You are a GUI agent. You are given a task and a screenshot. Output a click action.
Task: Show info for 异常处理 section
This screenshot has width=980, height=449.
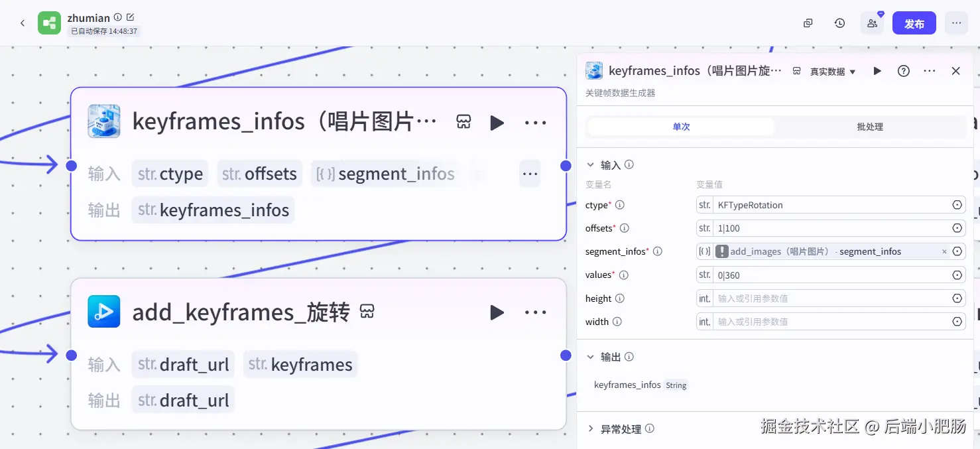(x=650, y=428)
